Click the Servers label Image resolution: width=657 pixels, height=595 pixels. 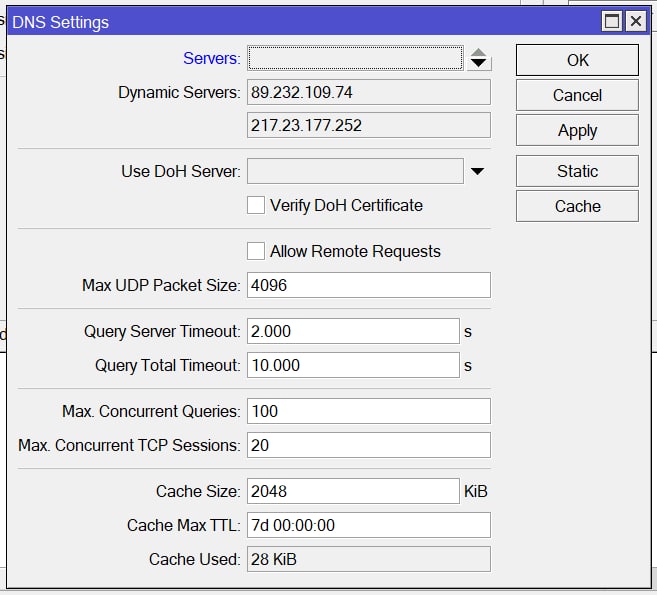[x=212, y=58]
